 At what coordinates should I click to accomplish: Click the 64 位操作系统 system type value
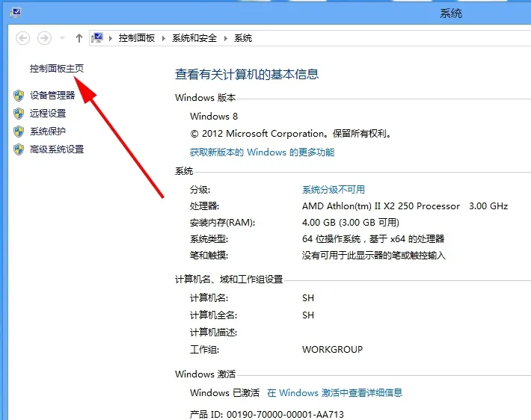pos(373,239)
